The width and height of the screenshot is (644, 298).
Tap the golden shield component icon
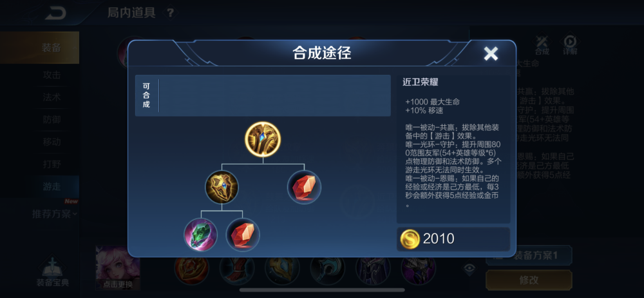coord(222,187)
